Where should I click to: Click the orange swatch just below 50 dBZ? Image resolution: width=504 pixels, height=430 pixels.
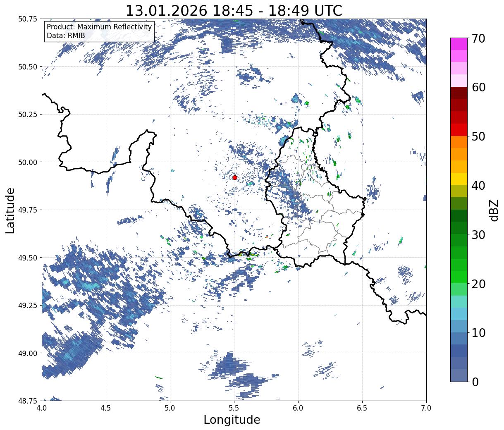pos(459,142)
